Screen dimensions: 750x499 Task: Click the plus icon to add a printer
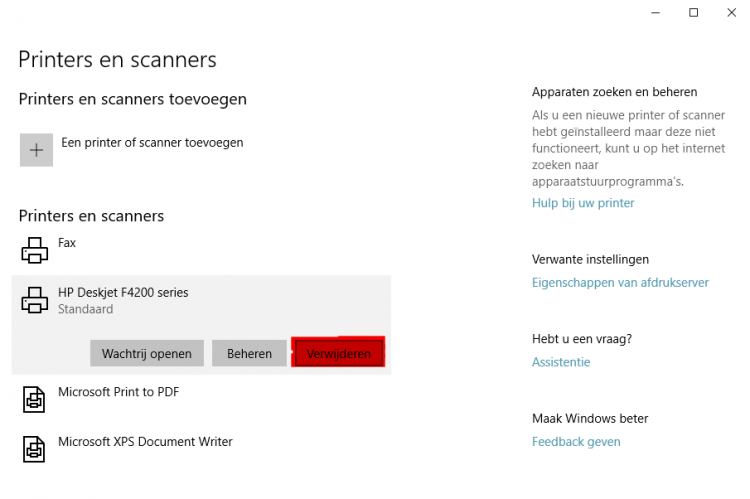coord(36,150)
